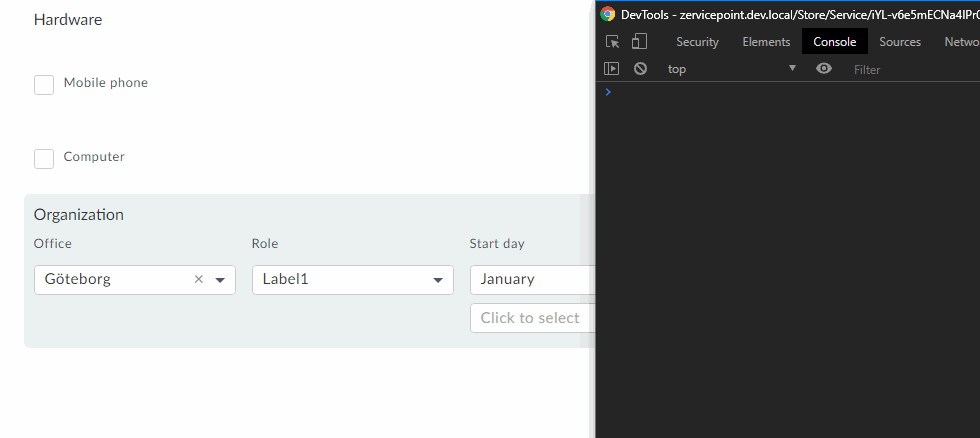Tick the Computer checkbox

(44, 159)
